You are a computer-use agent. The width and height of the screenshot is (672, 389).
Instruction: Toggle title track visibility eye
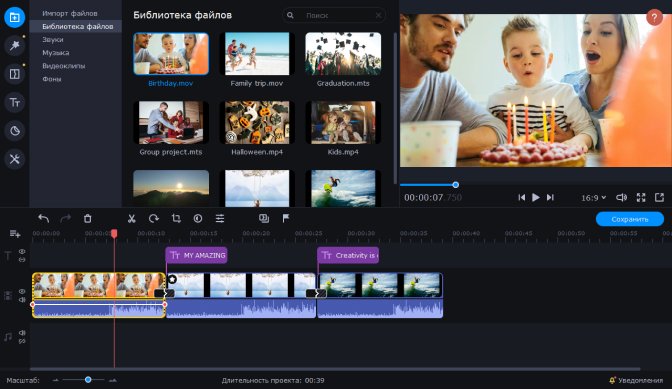(22, 251)
